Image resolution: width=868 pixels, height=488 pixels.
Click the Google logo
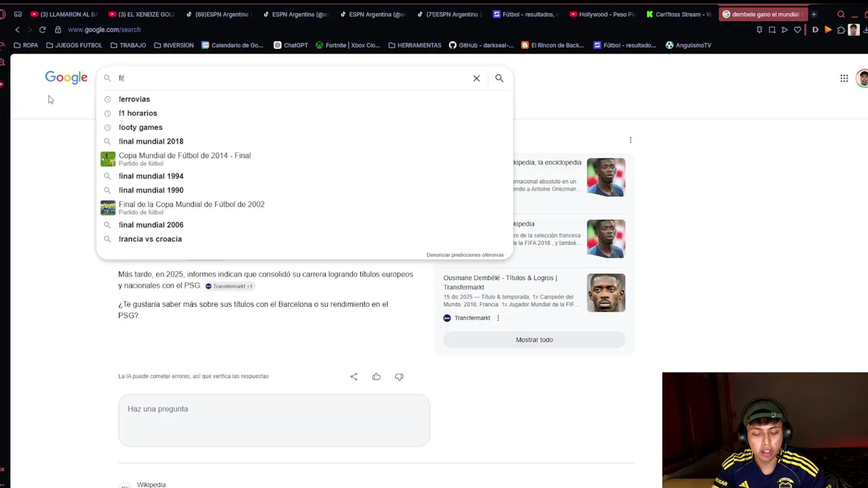(x=66, y=77)
